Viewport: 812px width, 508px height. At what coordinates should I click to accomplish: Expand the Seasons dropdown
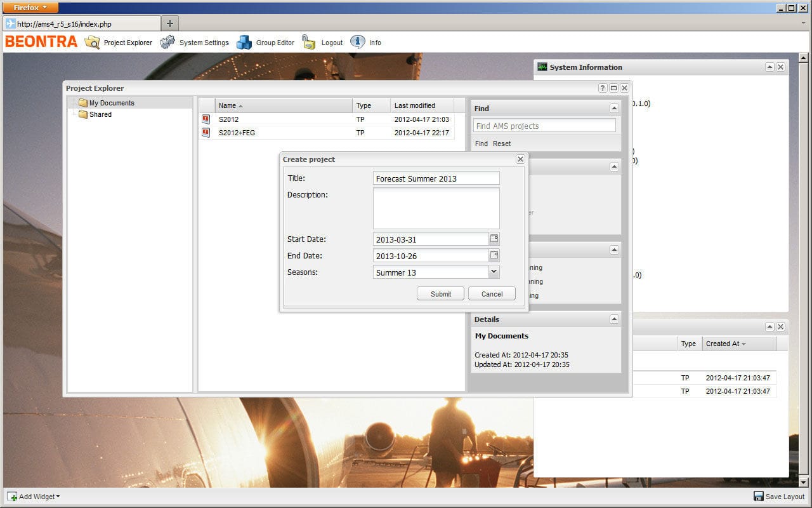pos(494,272)
